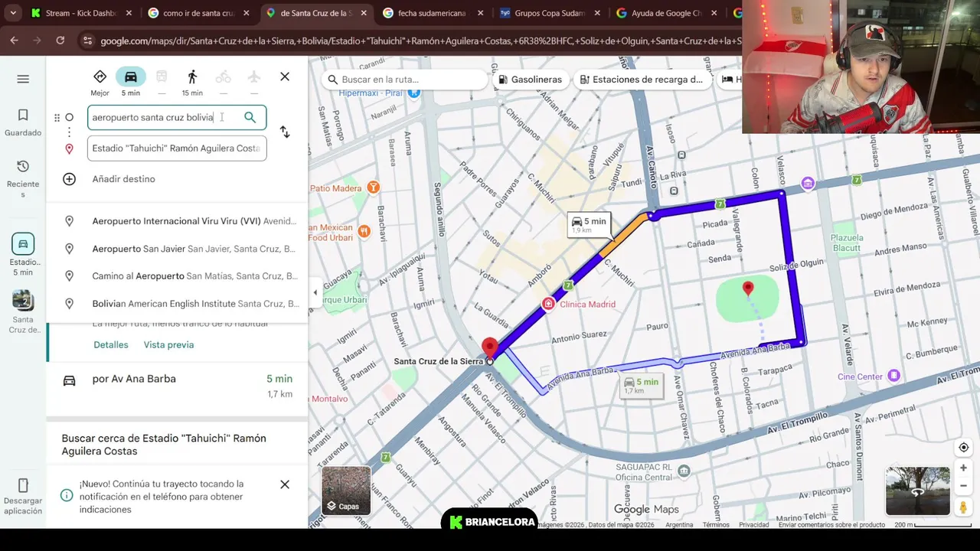Image resolution: width=980 pixels, height=551 pixels.
Task: Click Enviar comentarios sobre el producto
Action: tap(831, 524)
